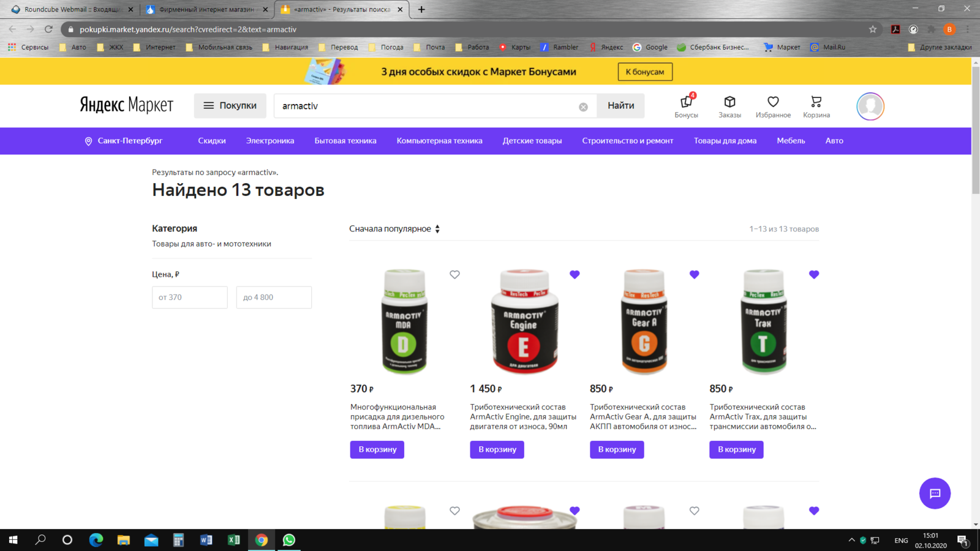The height and width of the screenshot is (551, 980).
Task: Go back in browser history
Action: [12, 29]
